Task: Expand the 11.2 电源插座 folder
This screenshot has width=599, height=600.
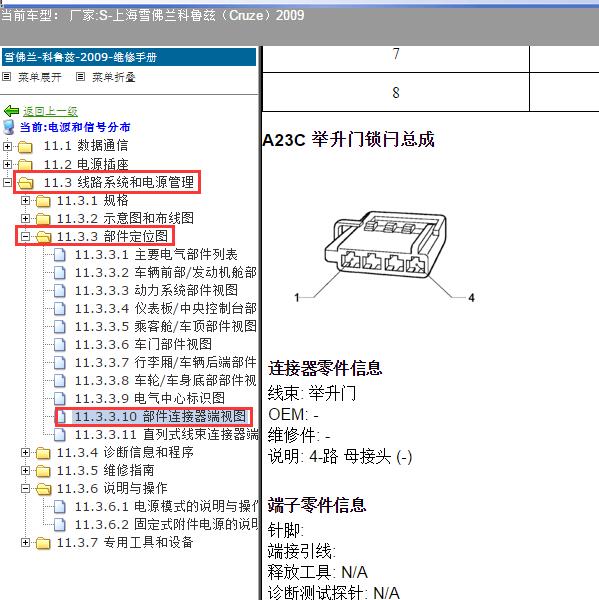Action: [7, 164]
